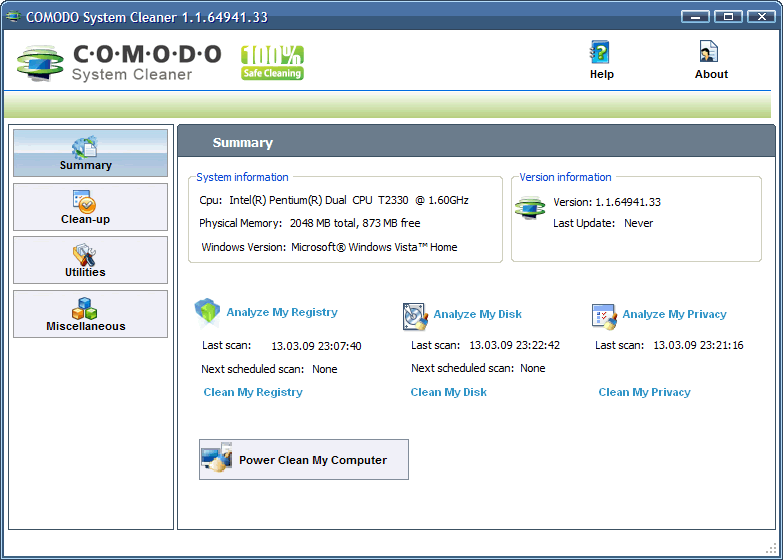783x560 pixels.
Task: Click the 100% Safe Cleaning badge
Action: coord(272,62)
